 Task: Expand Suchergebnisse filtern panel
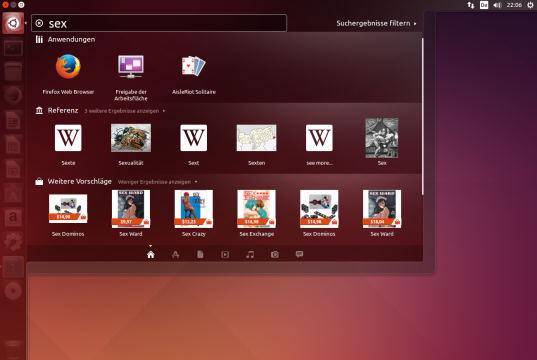[x=376, y=23]
